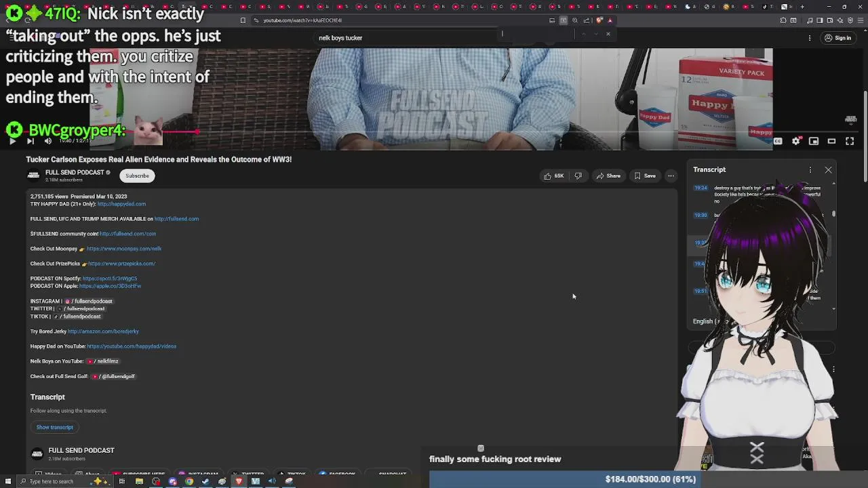The image size is (868, 488).
Task: Open File Explorer from the taskbar
Action: point(139,482)
